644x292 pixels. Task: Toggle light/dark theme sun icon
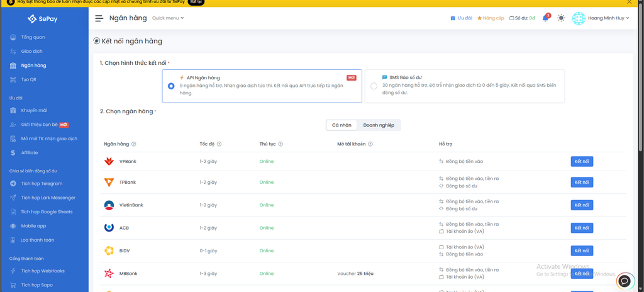click(561, 18)
